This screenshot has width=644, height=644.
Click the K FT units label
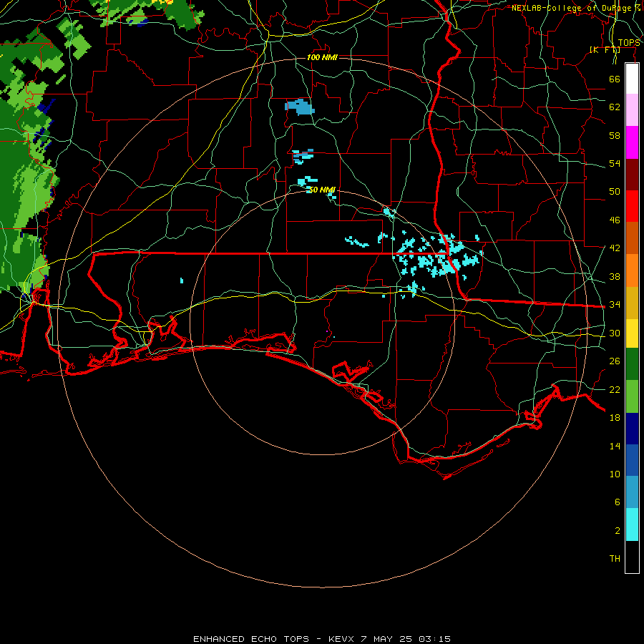point(605,50)
